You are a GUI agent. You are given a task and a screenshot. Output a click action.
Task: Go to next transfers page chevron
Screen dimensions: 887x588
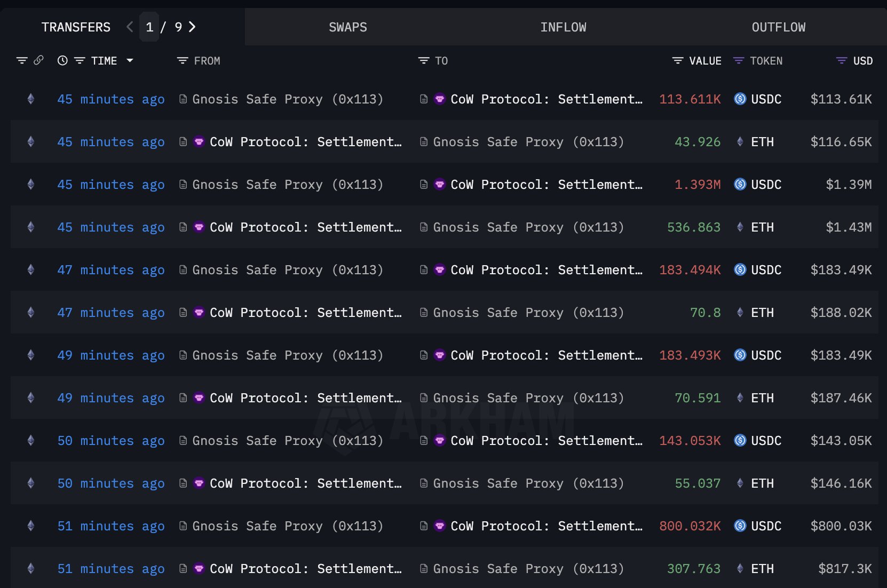[x=193, y=27]
